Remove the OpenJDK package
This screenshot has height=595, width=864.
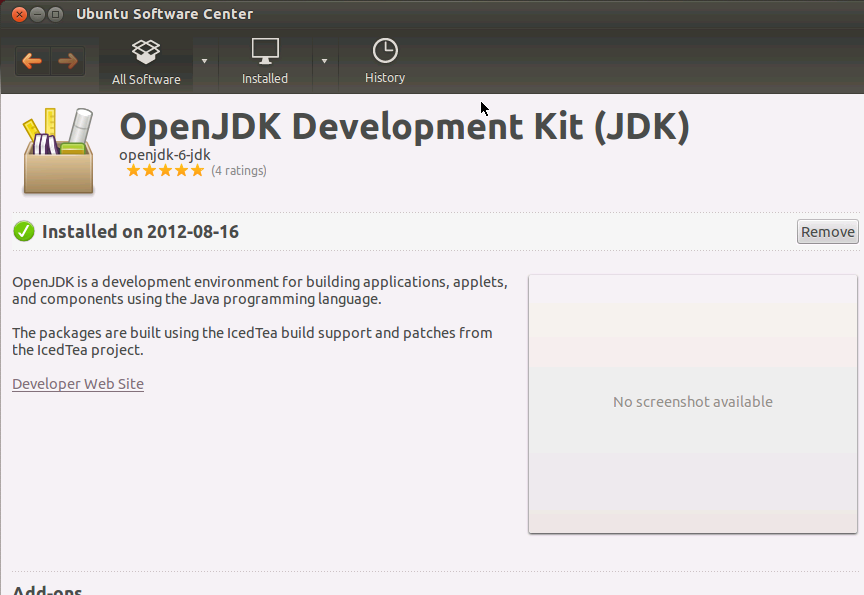[828, 232]
